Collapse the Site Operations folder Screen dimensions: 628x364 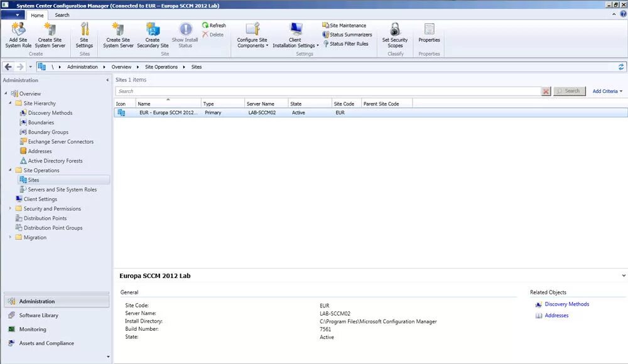(10, 170)
